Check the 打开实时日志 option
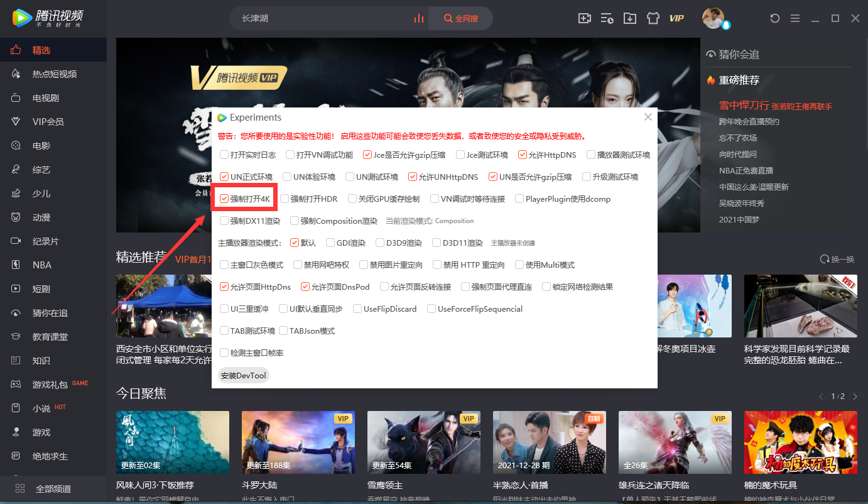The height and width of the screenshot is (504, 868). pyautogui.click(x=224, y=154)
